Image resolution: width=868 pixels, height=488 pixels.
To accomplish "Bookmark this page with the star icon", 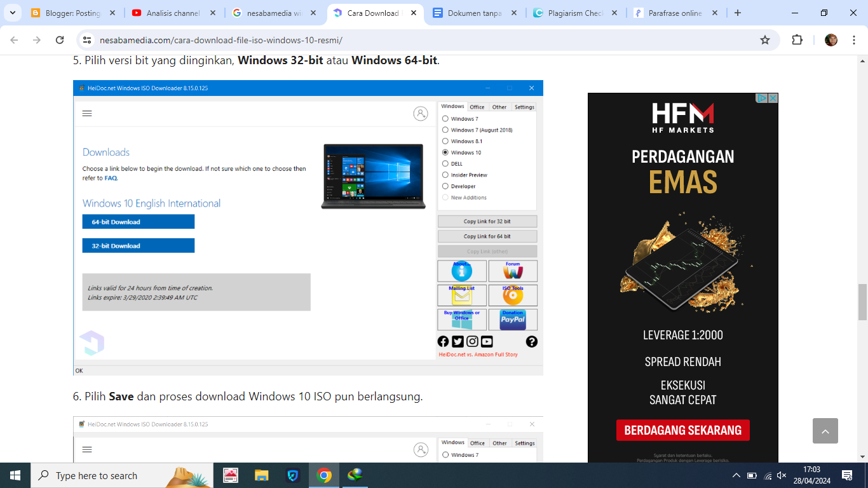I will (x=765, y=40).
